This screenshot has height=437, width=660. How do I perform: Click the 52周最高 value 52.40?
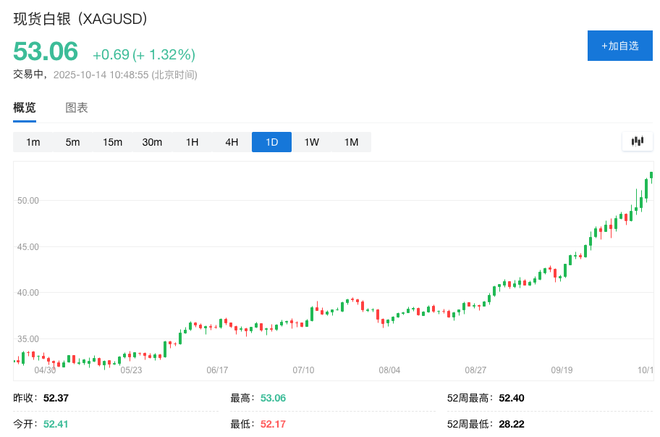(x=515, y=398)
